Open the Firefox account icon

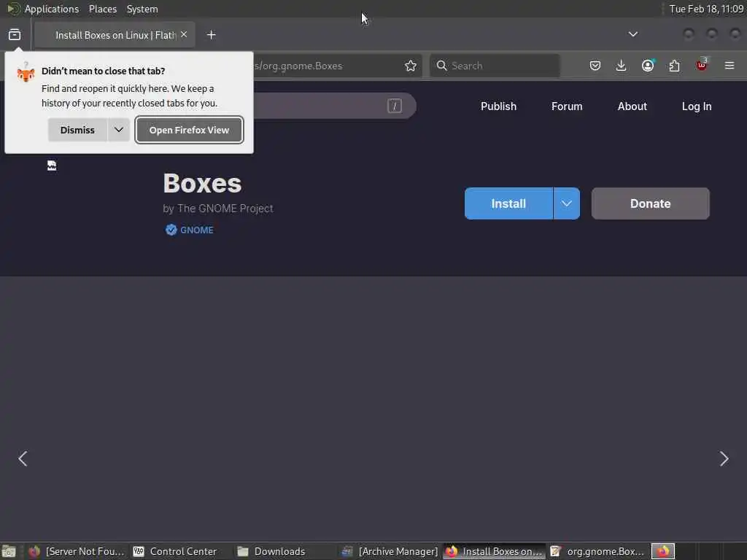(x=648, y=66)
